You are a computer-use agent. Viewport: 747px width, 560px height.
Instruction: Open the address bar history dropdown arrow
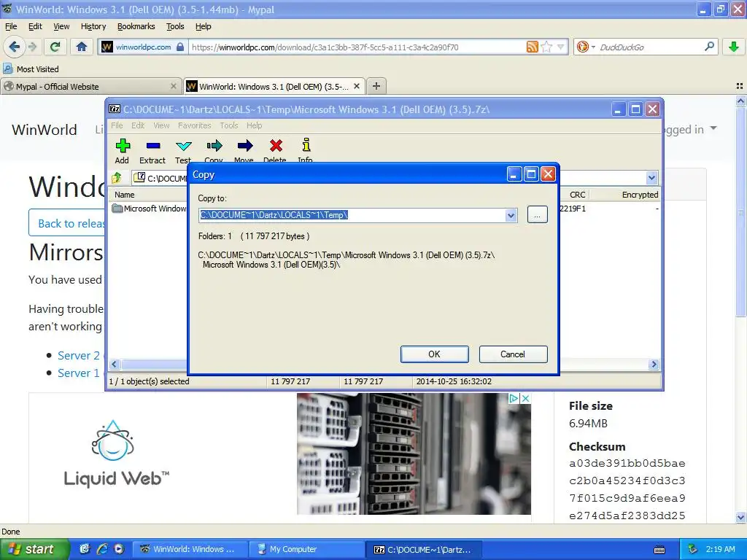(561, 47)
